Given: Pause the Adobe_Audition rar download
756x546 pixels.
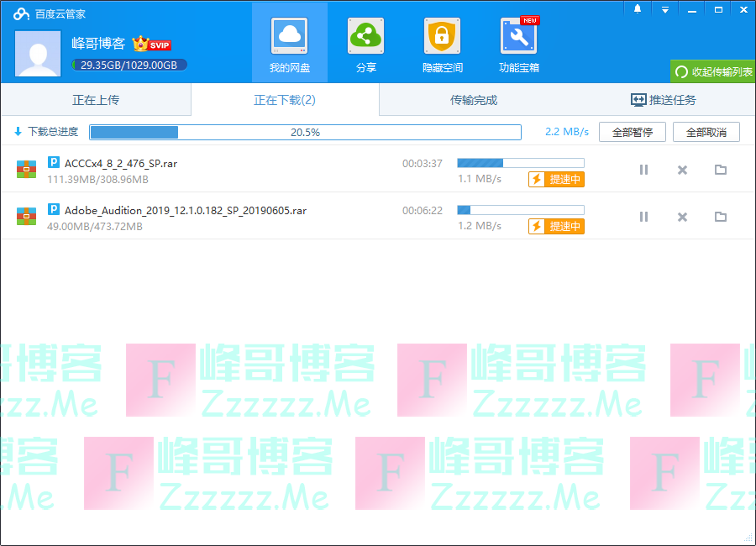Looking at the screenshot, I should (643, 217).
